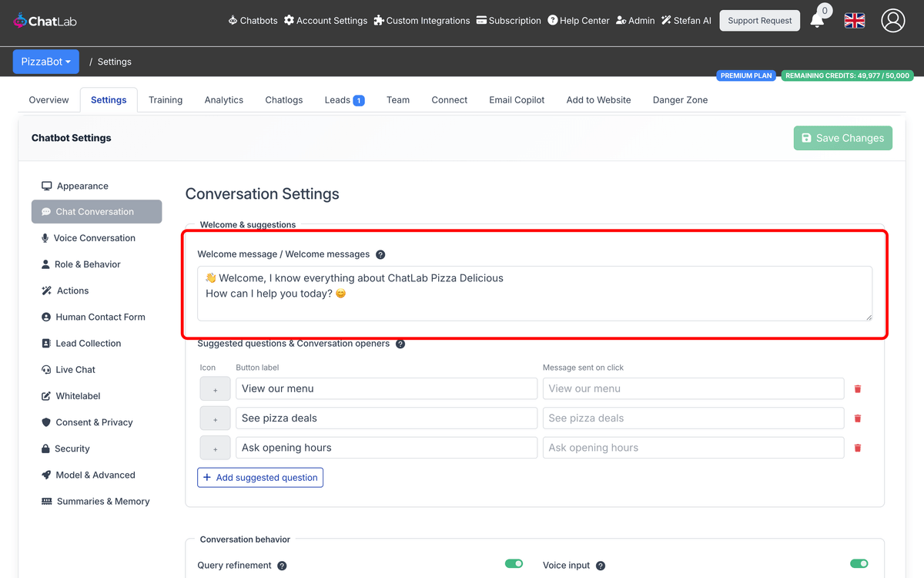The width and height of the screenshot is (924, 578).
Task: Open Chatbots in top navigation
Action: tap(253, 21)
